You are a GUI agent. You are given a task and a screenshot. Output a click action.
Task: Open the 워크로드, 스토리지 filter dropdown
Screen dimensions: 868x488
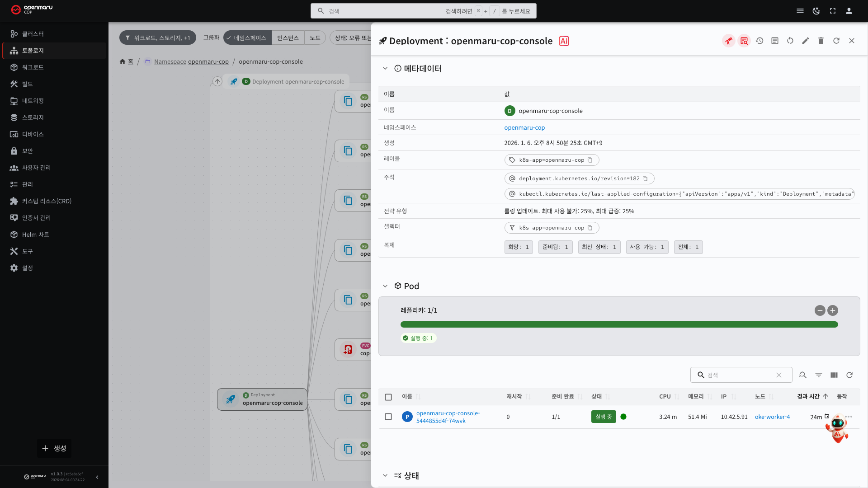tap(158, 38)
